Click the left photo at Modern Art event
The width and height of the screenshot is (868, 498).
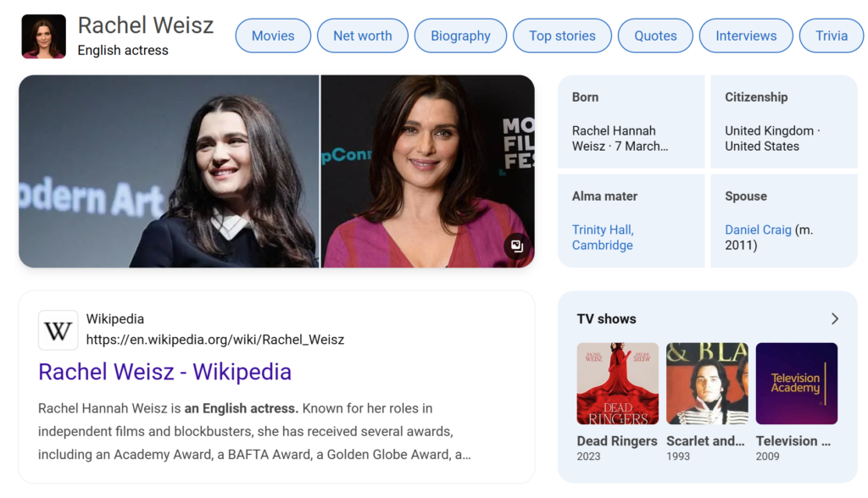pos(169,171)
